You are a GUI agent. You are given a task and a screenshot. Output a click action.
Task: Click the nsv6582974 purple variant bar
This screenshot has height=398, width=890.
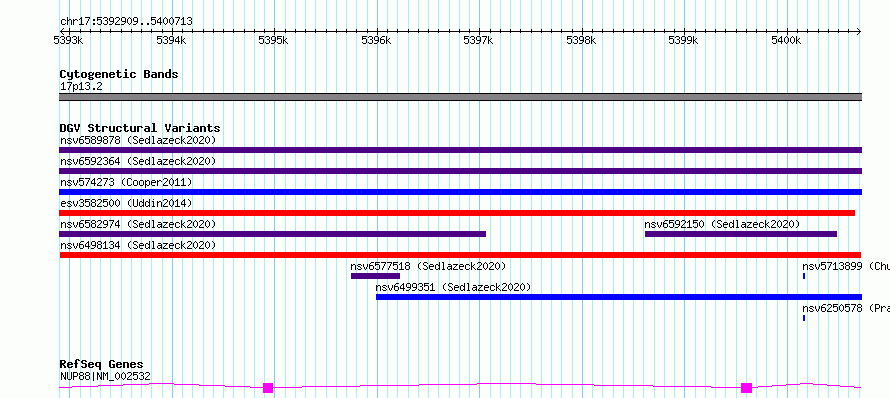[272, 234]
